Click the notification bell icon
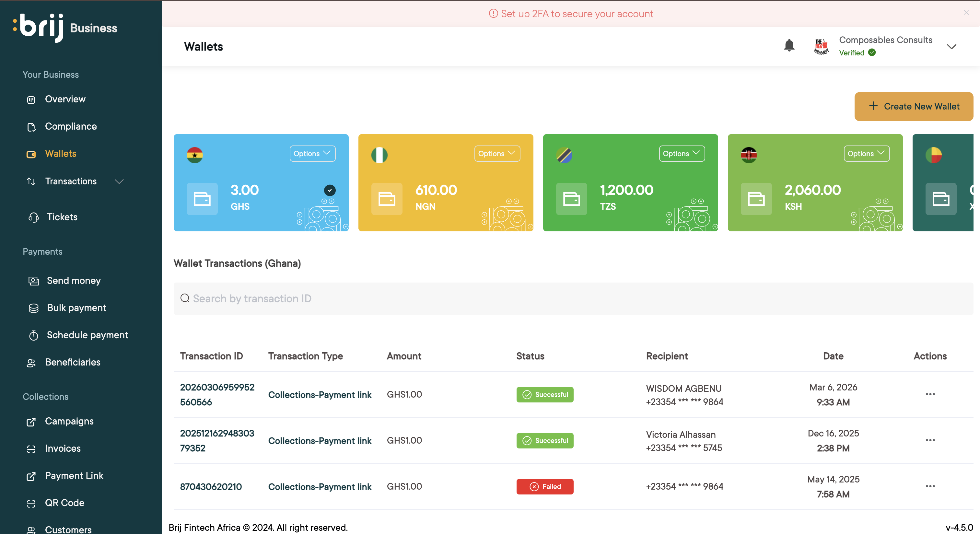Image resolution: width=980 pixels, height=534 pixels. pos(789,46)
